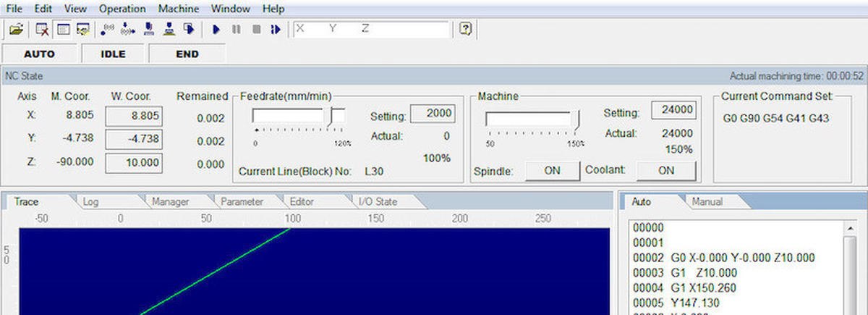
Task: Open the Operation menu
Action: tap(122, 9)
